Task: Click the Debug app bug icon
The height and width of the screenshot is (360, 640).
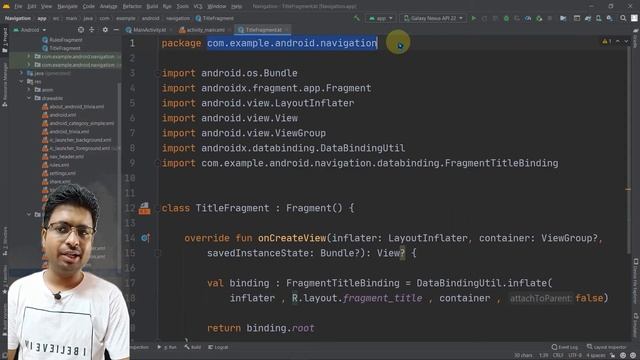Action: click(x=506, y=18)
